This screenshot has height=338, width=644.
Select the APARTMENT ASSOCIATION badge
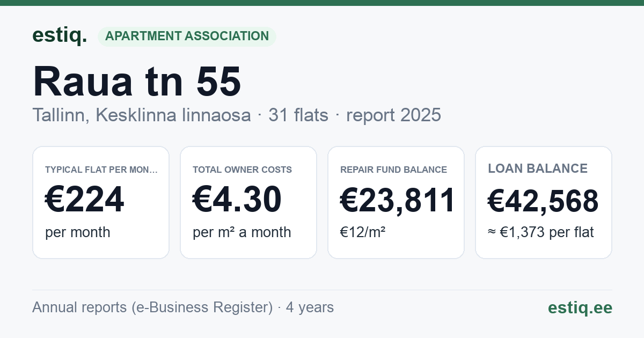(x=187, y=36)
